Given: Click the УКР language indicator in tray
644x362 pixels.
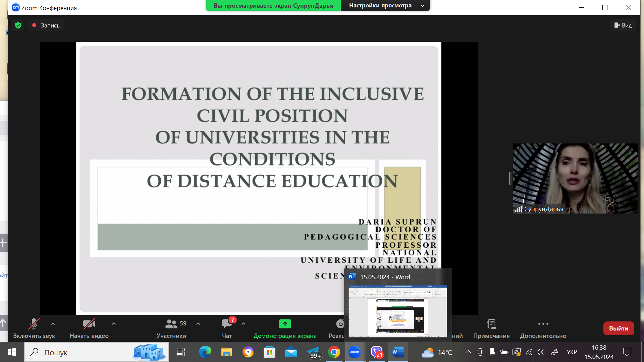Looking at the screenshot, I should click(x=572, y=352).
